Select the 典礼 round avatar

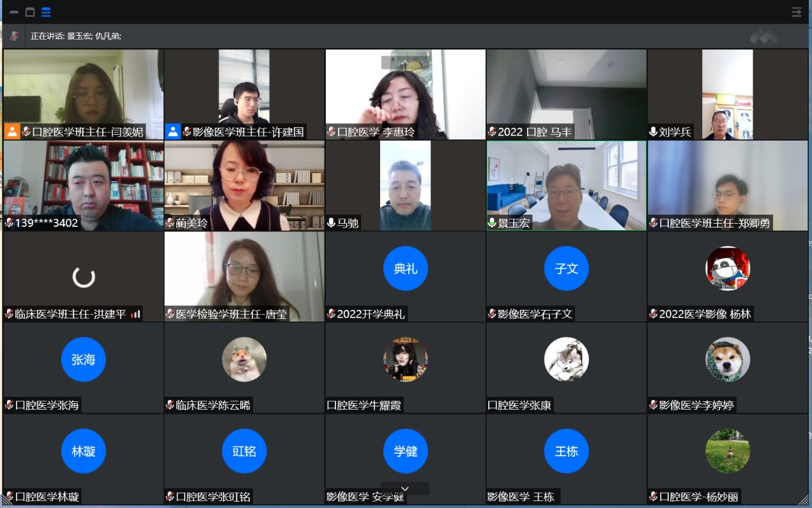coord(405,268)
